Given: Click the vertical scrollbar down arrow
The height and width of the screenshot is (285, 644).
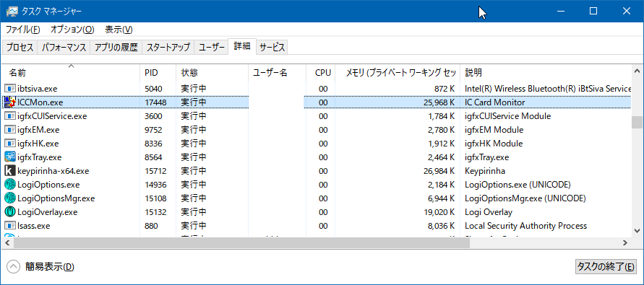Looking at the screenshot, I should [x=637, y=231].
